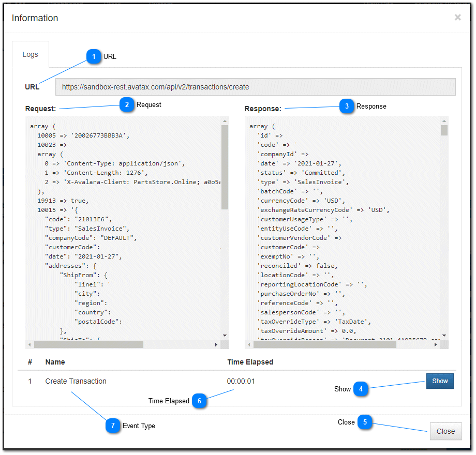Click the 'taxOverrideType' => 'TaxDate' response line

pos(314,321)
